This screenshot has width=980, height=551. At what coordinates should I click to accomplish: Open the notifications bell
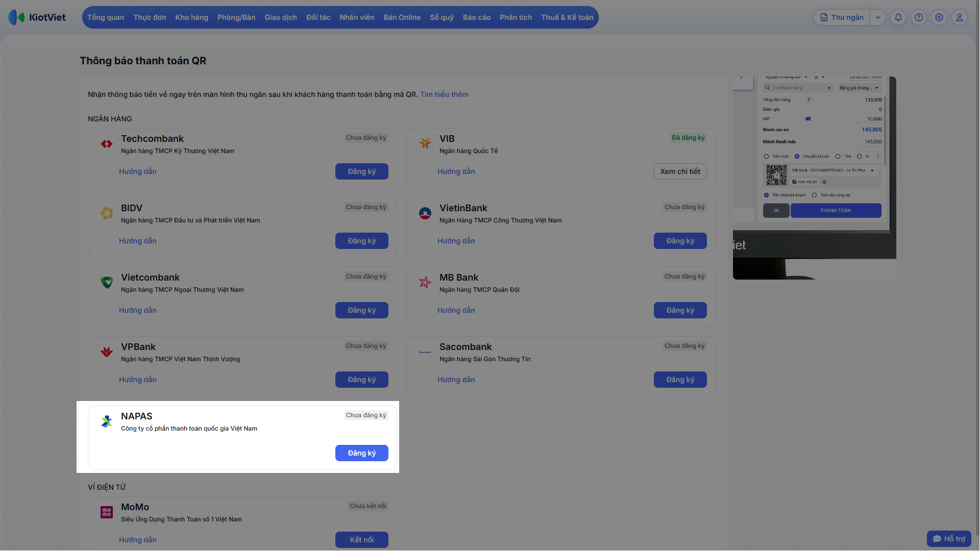898,17
